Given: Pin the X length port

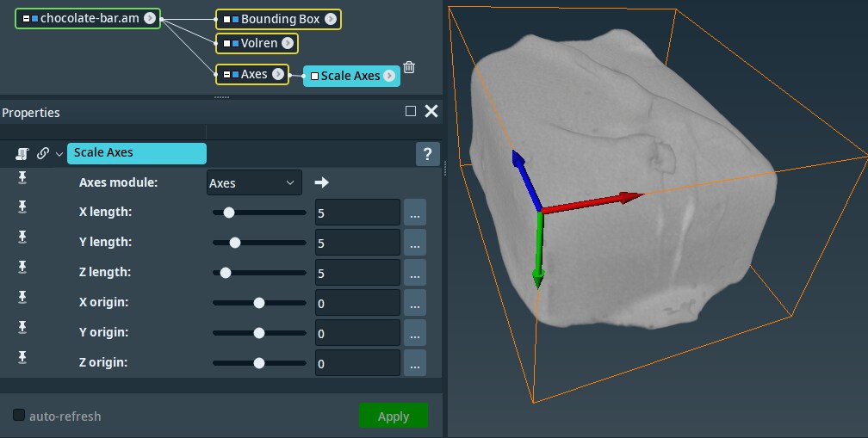Looking at the screenshot, I should (x=23, y=207).
